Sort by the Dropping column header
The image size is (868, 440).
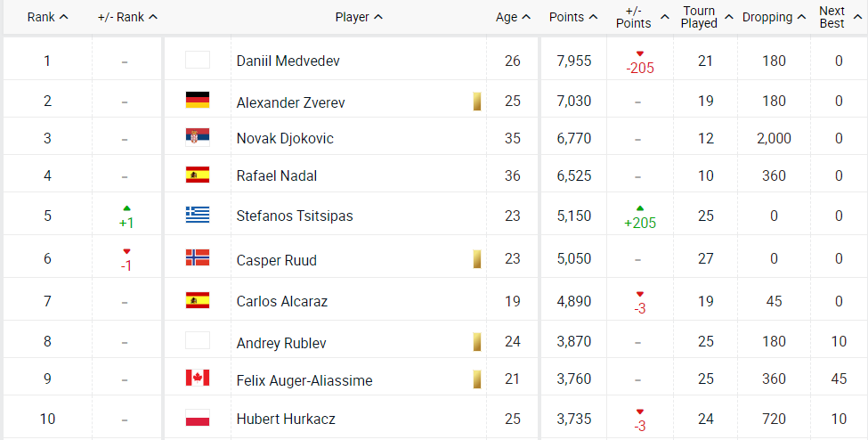pos(773,17)
